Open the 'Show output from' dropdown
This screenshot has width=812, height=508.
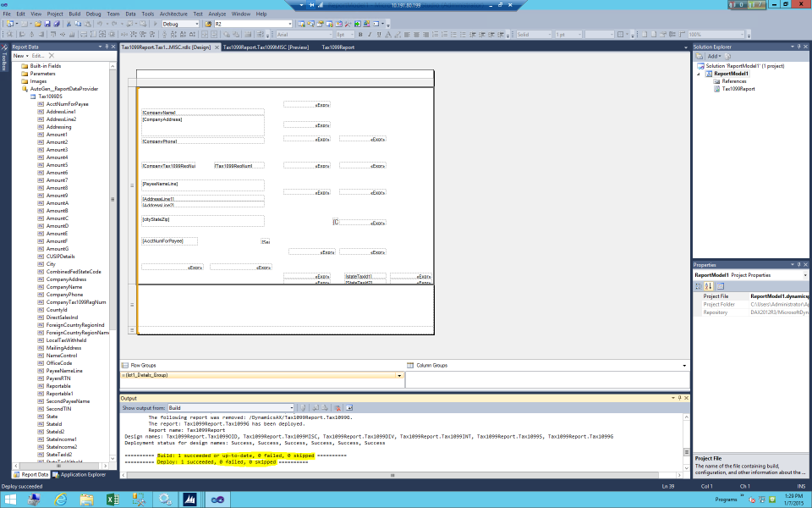[x=292, y=407]
